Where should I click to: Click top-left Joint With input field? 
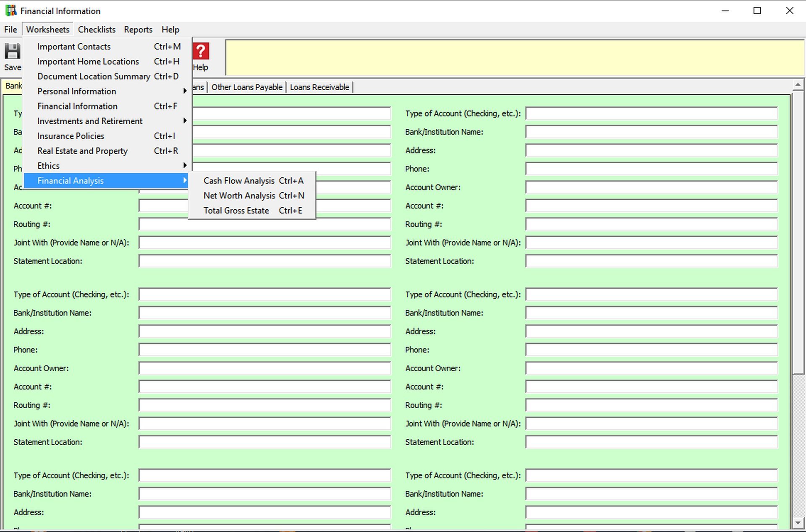[265, 243]
